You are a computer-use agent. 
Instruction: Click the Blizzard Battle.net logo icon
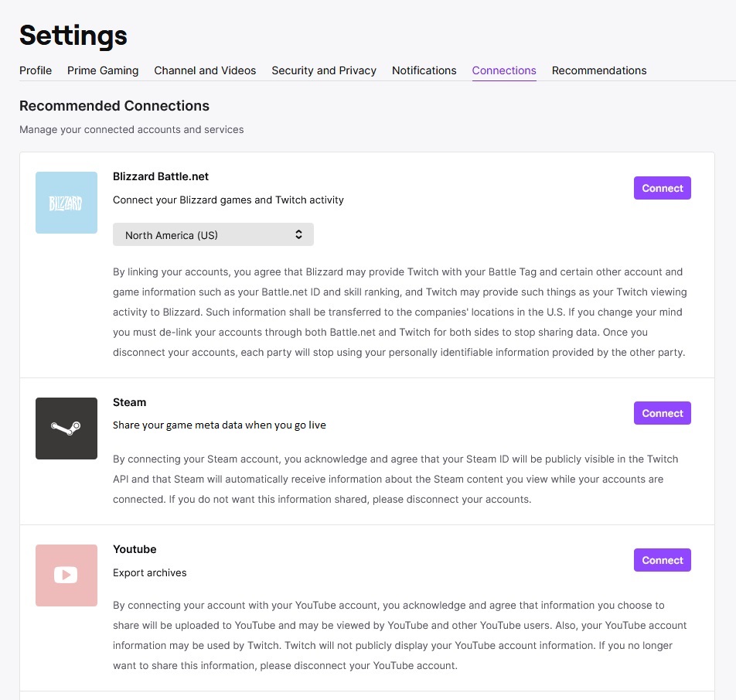tap(66, 203)
